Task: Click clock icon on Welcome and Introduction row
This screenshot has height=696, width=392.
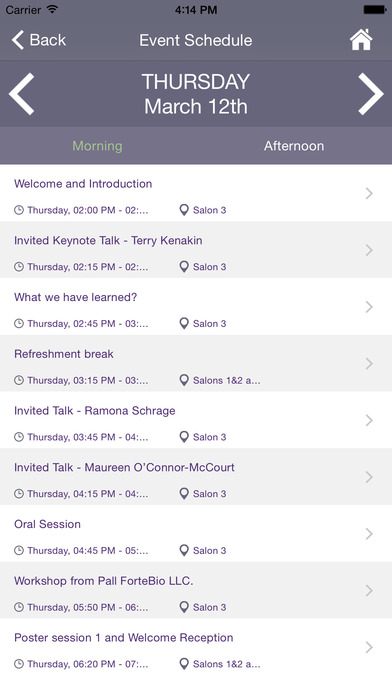Action: tap(19, 210)
